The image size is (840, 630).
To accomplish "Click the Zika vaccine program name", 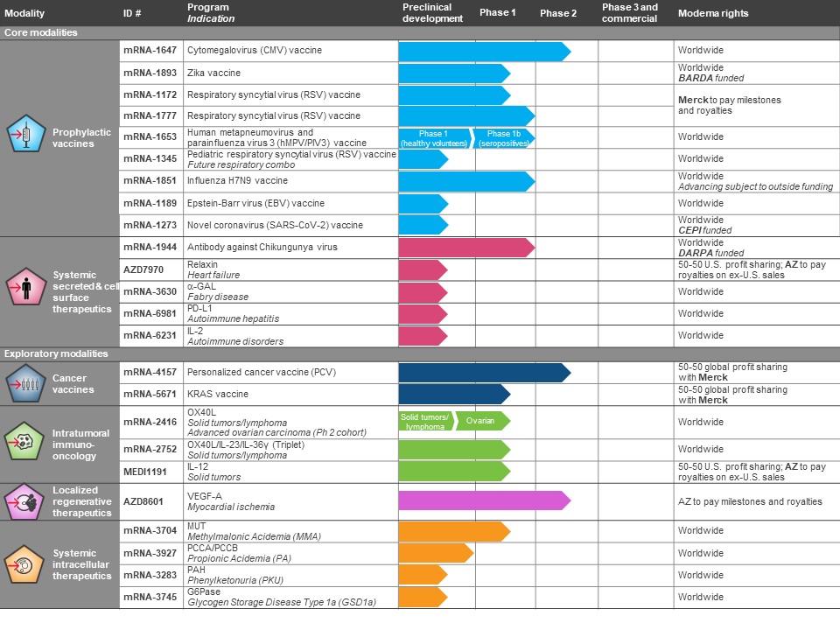I will point(213,73).
